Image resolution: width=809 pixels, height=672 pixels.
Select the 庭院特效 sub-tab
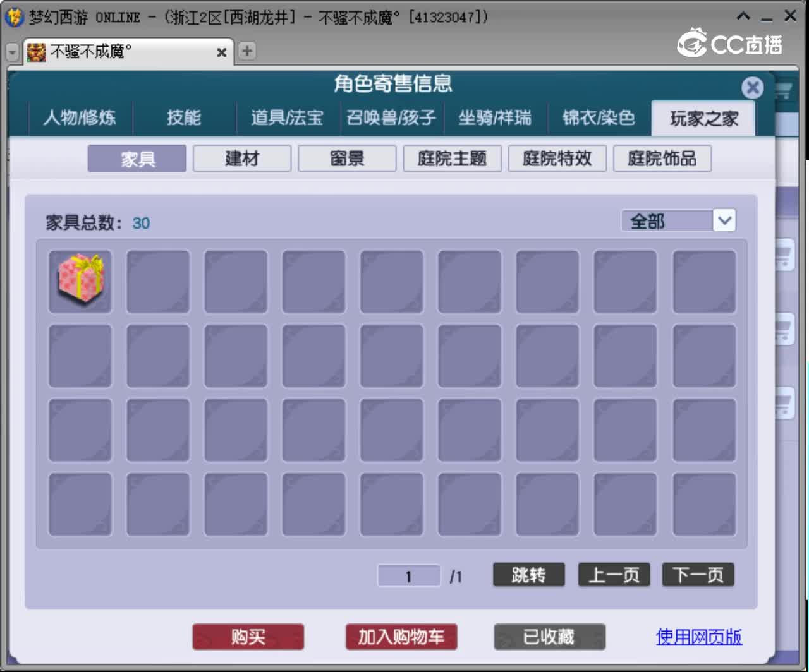tap(557, 159)
